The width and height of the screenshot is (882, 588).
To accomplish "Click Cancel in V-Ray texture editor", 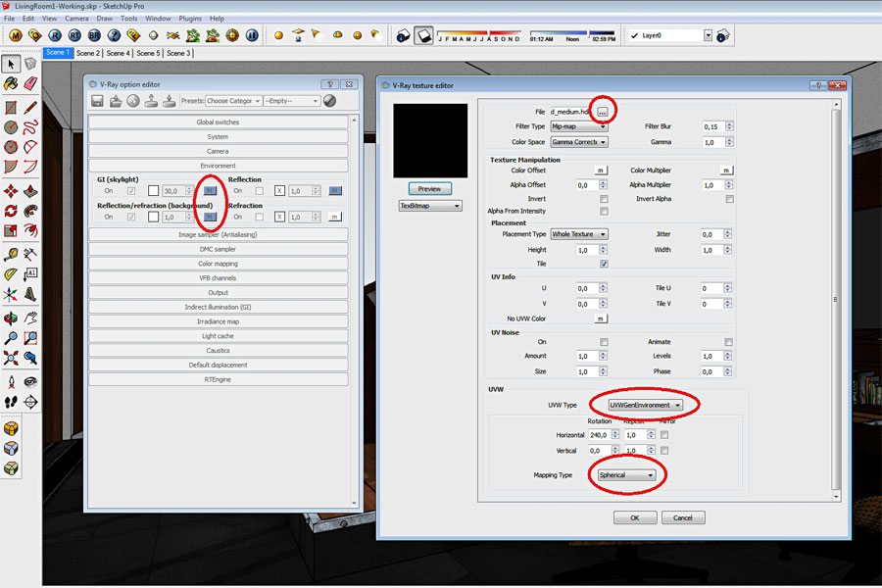I will pos(683,518).
